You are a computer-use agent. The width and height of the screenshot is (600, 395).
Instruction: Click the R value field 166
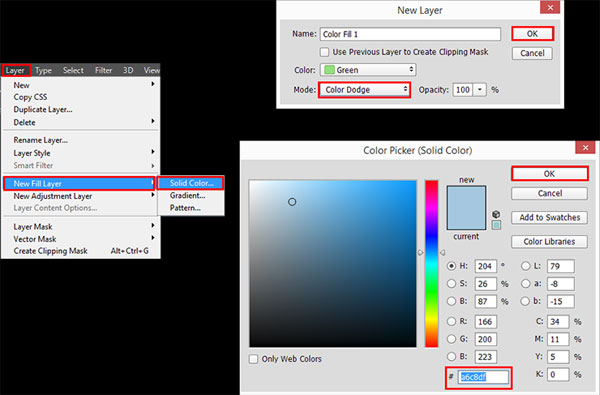486,322
